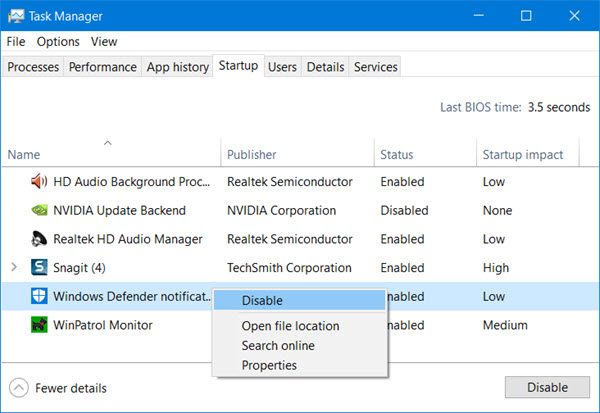The image size is (600, 413).
Task: Click the Snagit app icon
Action: click(39, 267)
